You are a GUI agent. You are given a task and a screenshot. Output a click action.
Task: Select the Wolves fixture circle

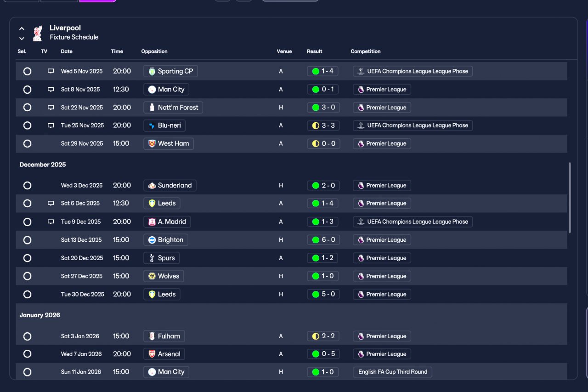tap(27, 276)
